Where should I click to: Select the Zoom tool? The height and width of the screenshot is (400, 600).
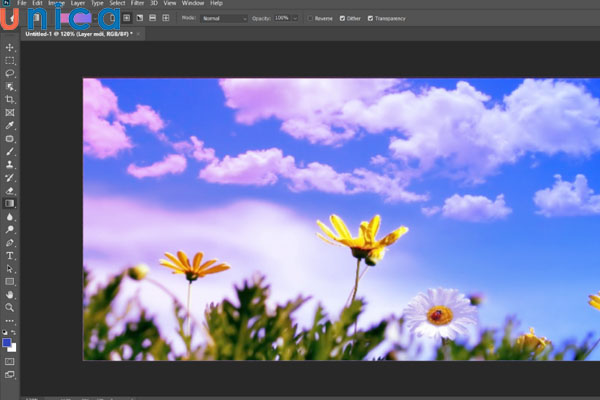coord(10,308)
